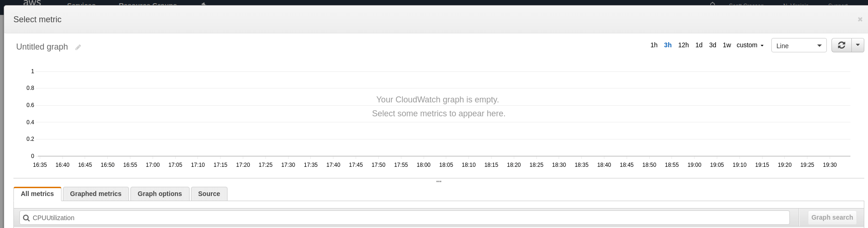The image size is (868, 228).
Task: Select the 12h time range
Action: coord(683,45)
